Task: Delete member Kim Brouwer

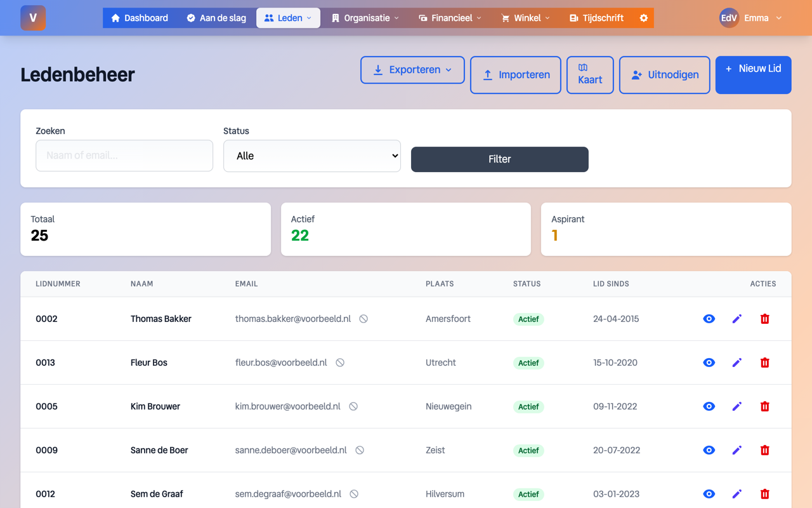Action: coord(765,406)
